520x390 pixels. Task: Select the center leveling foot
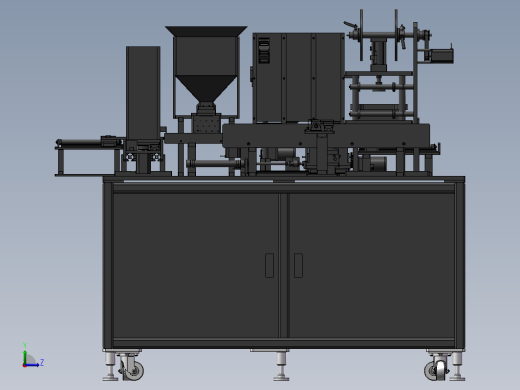coord(281,365)
